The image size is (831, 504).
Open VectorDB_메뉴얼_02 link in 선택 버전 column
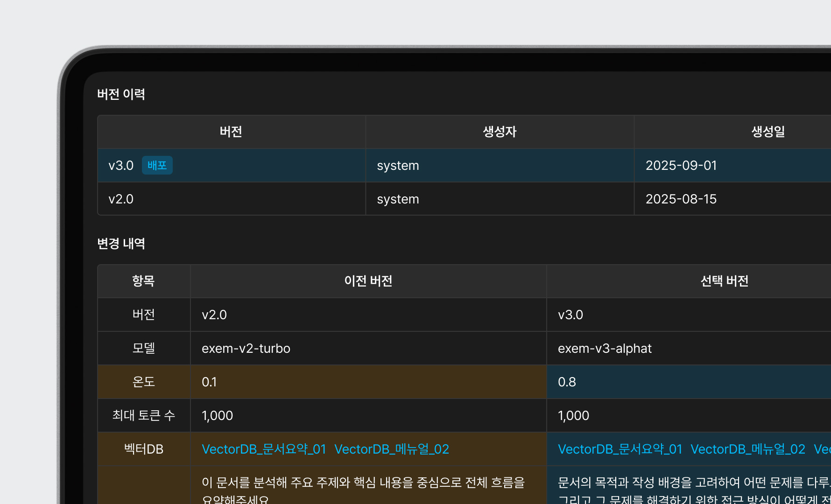click(747, 449)
